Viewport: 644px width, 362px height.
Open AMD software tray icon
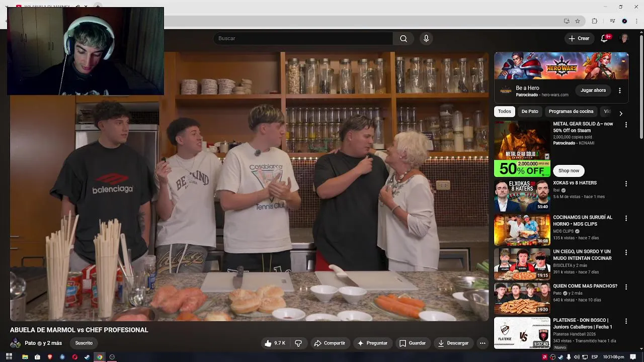544,357
